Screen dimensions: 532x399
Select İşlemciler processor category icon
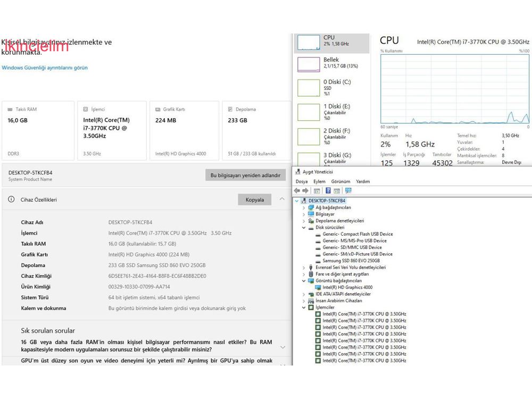[311, 307]
